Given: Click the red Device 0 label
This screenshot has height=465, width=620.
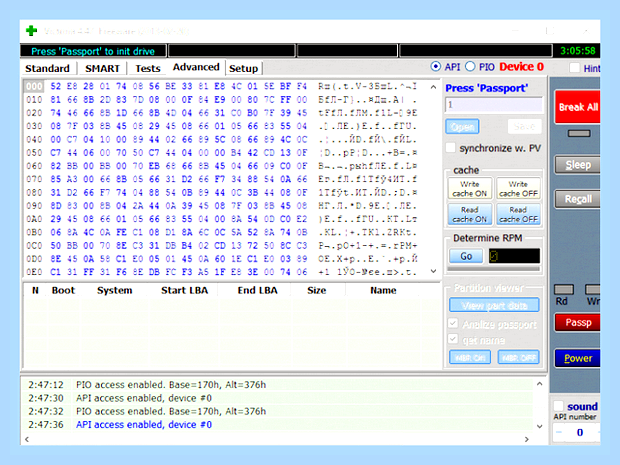Looking at the screenshot, I should coord(521,66).
